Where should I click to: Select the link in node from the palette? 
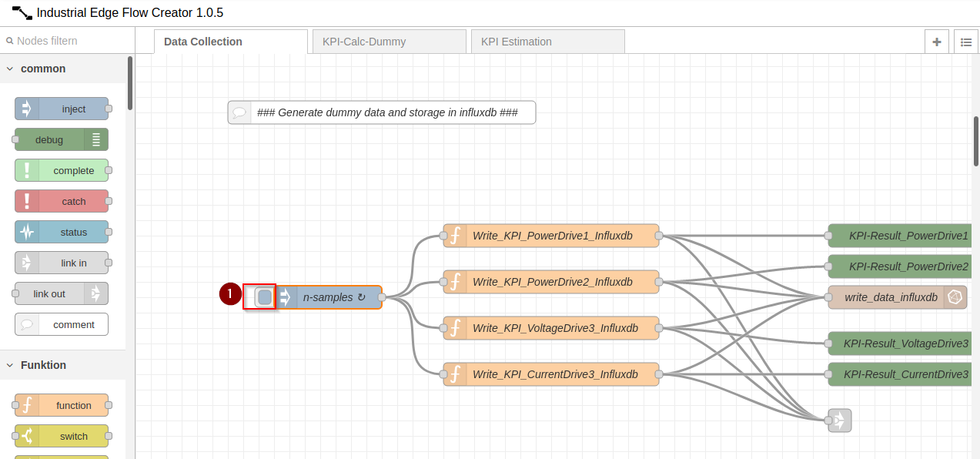62,263
